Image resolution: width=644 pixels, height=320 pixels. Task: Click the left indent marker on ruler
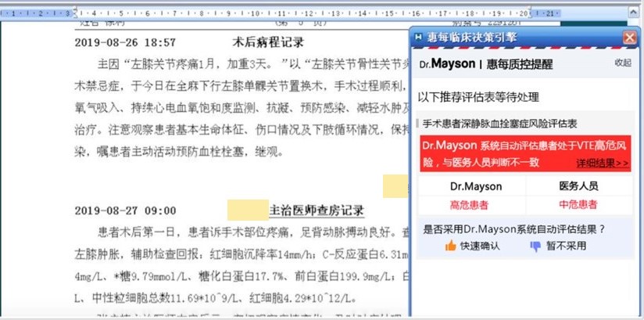[75, 13]
